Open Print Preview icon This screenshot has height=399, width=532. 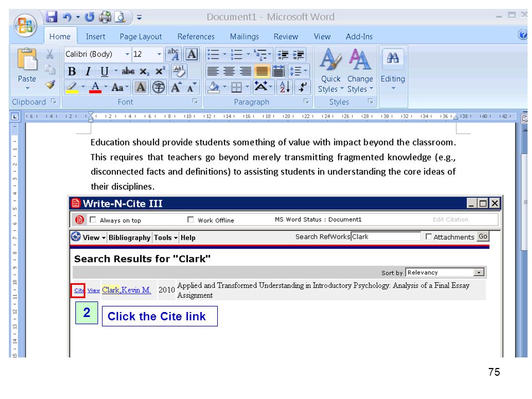pyautogui.click(x=120, y=17)
